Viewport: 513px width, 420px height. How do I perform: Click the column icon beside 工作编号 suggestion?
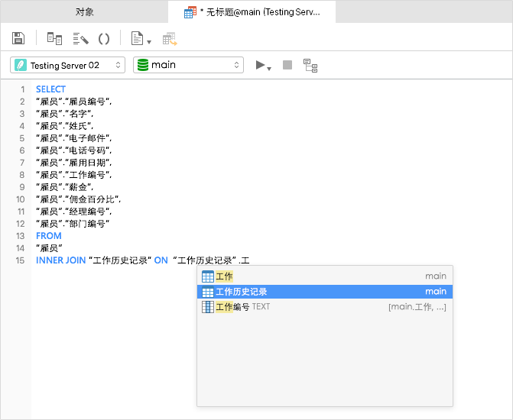coord(208,307)
